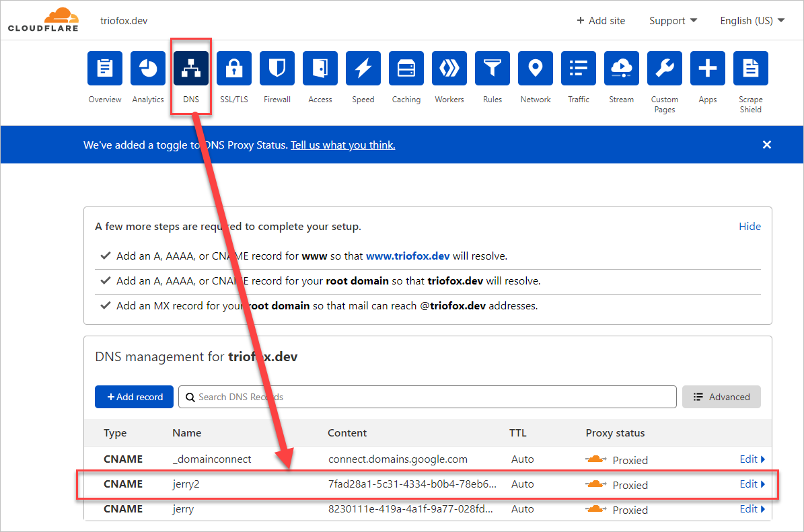The width and height of the screenshot is (804, 532).
Task: Toggle proxy cloud for _domainconnect record
Action: click(x=596, y=459)
